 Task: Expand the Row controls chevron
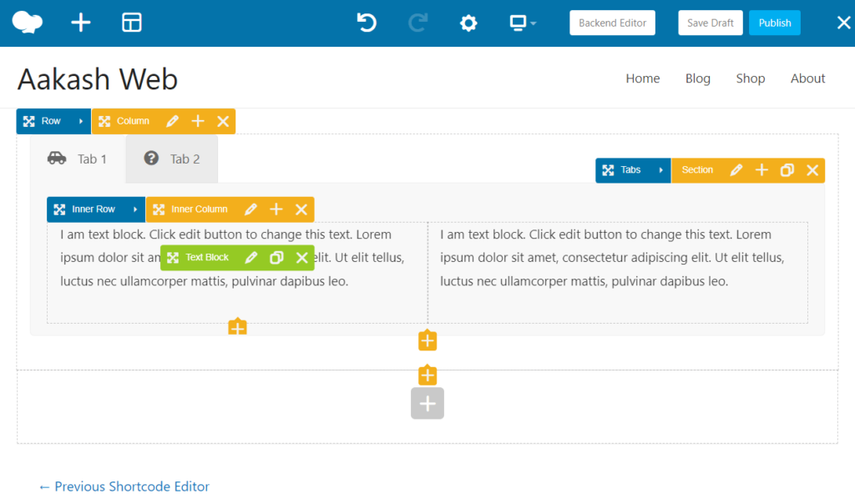click(x=81, y=120)
